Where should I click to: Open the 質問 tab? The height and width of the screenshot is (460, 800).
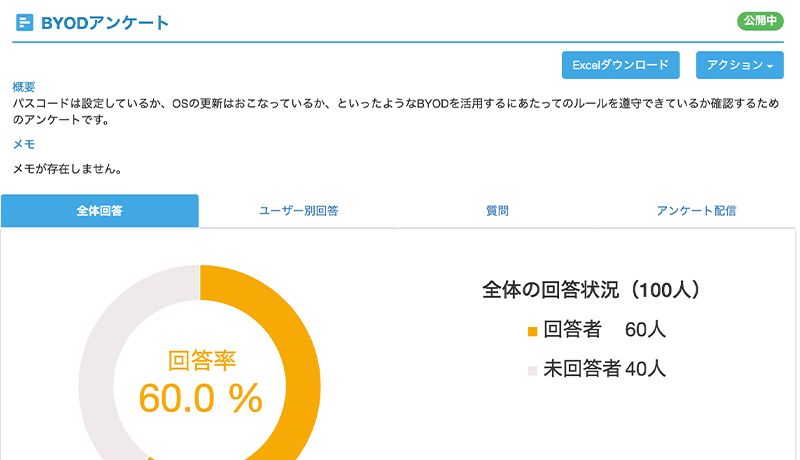497,211
